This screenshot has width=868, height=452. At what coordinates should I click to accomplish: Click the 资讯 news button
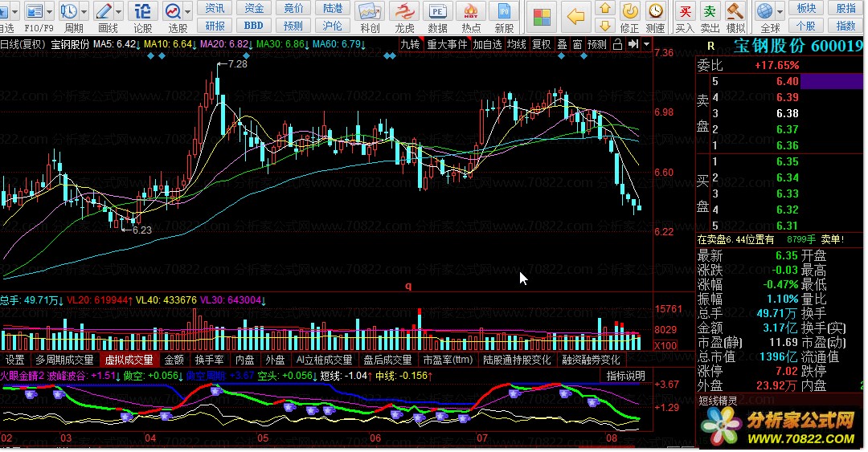(x=215, y=8)
